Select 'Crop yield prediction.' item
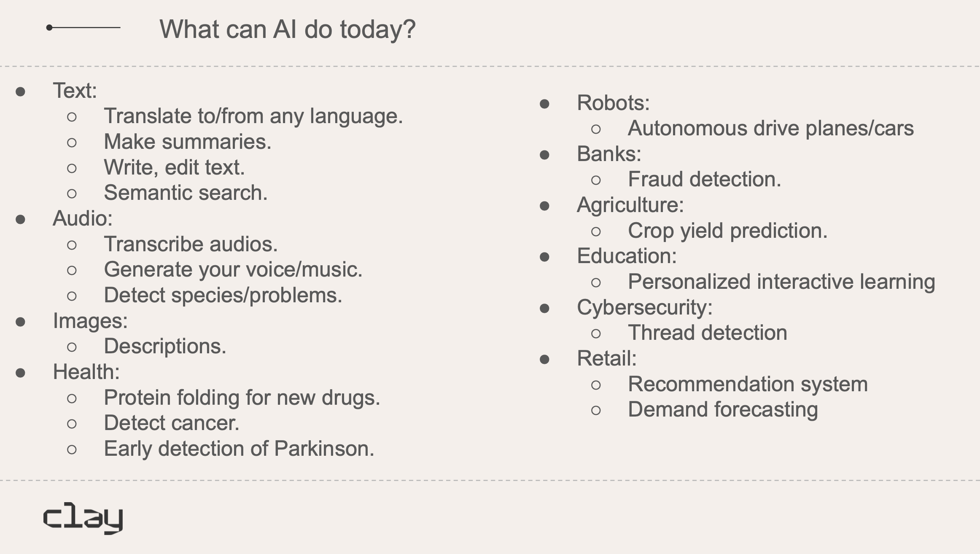980x554 pixels. (728, 231)
